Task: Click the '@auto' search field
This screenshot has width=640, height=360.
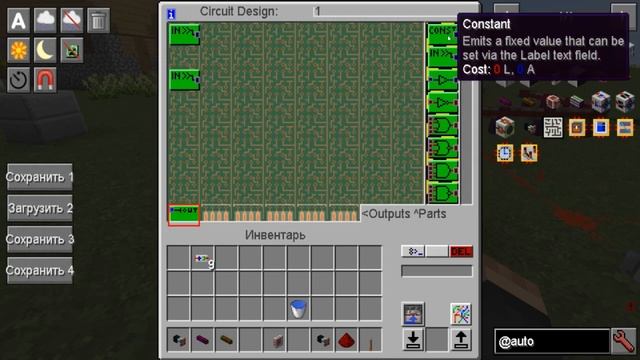Action: click(551, 341)
